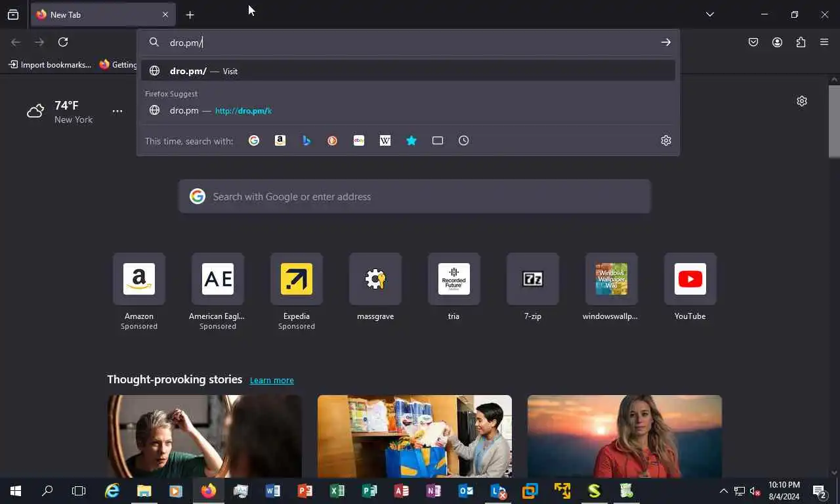Viewport: 840px width, 504px height.
Task: Close the New Tab tab
Action: tap(165, 14)
